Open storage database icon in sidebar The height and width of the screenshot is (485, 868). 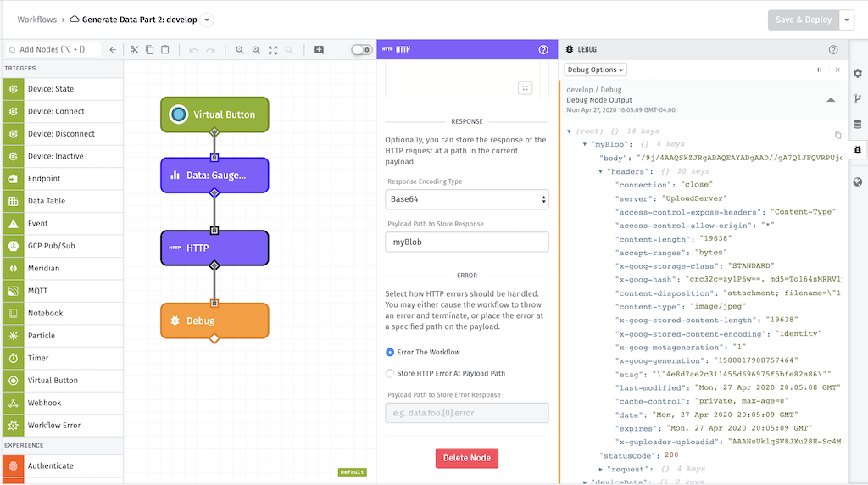point(858,124)
